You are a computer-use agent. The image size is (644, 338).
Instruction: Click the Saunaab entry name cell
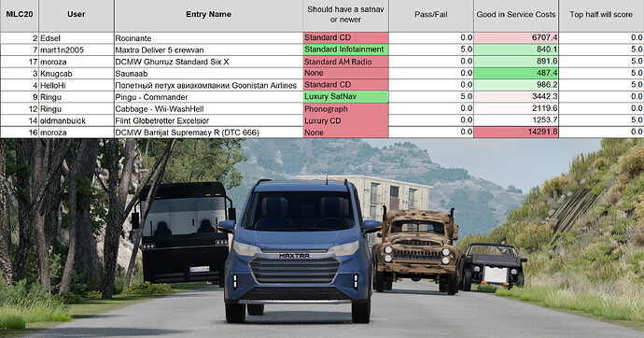(208, 74)
